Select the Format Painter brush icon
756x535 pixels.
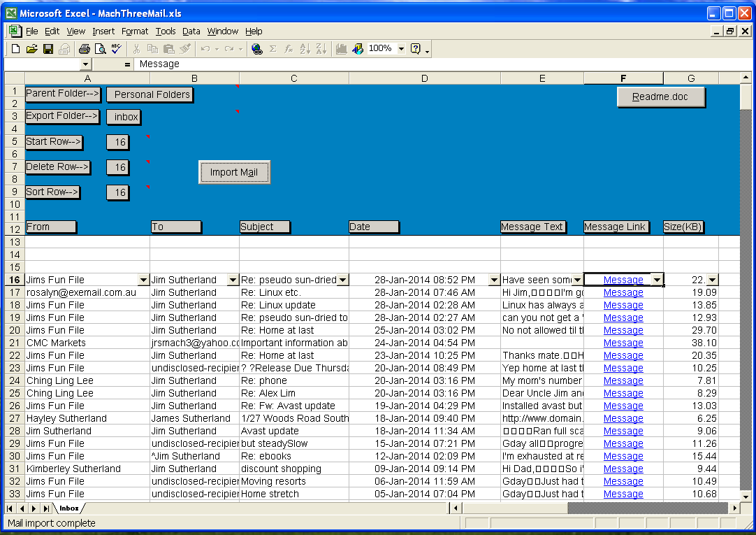184,49
